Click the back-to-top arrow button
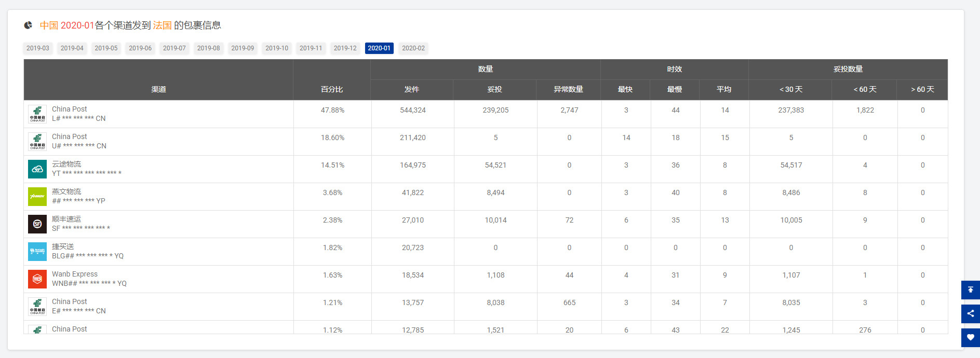980x358 pixels. click(x=971, y=290)
